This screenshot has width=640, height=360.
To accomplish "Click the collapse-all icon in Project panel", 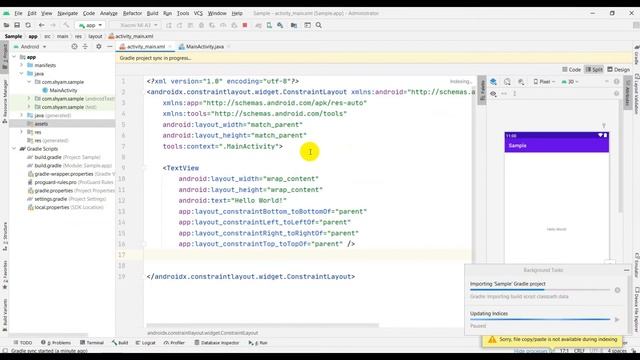I will (x=85, y=47).
